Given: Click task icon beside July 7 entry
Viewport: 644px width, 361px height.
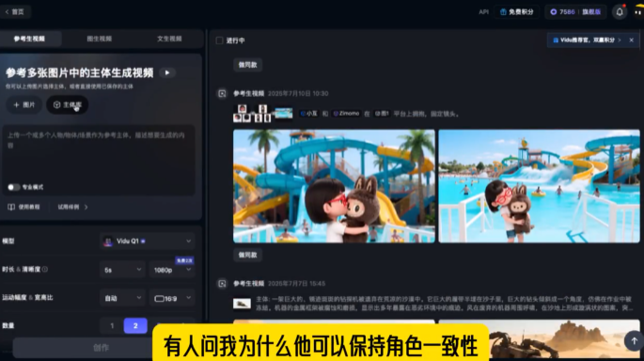Looking at the screenshot, I should (x=222, y=283).
